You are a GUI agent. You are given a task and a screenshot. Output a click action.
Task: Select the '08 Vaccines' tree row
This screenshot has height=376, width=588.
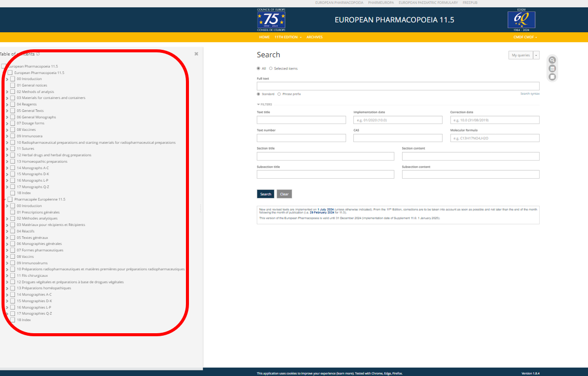pyautogui.click(x=26, y=129)
